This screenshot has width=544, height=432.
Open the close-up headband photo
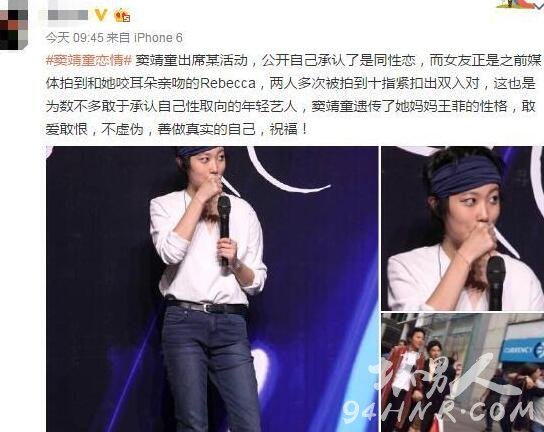(x=462, y=228)
